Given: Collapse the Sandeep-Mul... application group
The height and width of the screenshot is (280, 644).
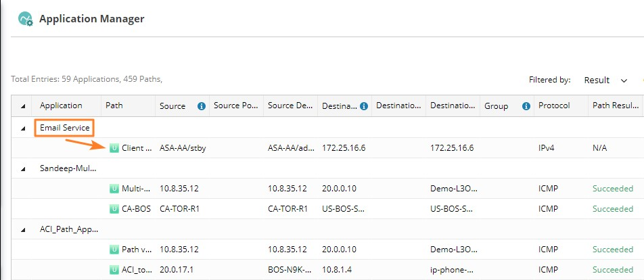Looking at the screenshot, I should 24,168.
